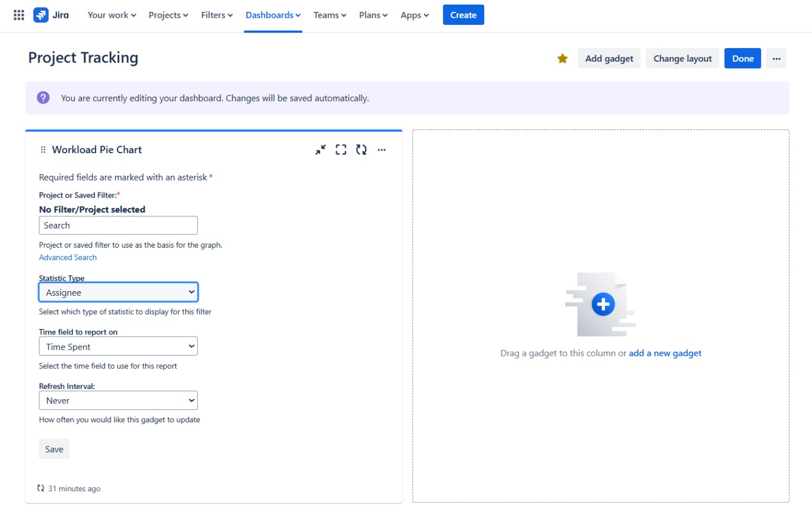Viewport: 812px width, 506px height.
Task: Follow the Advanced Search link
Action: [68, 257]
